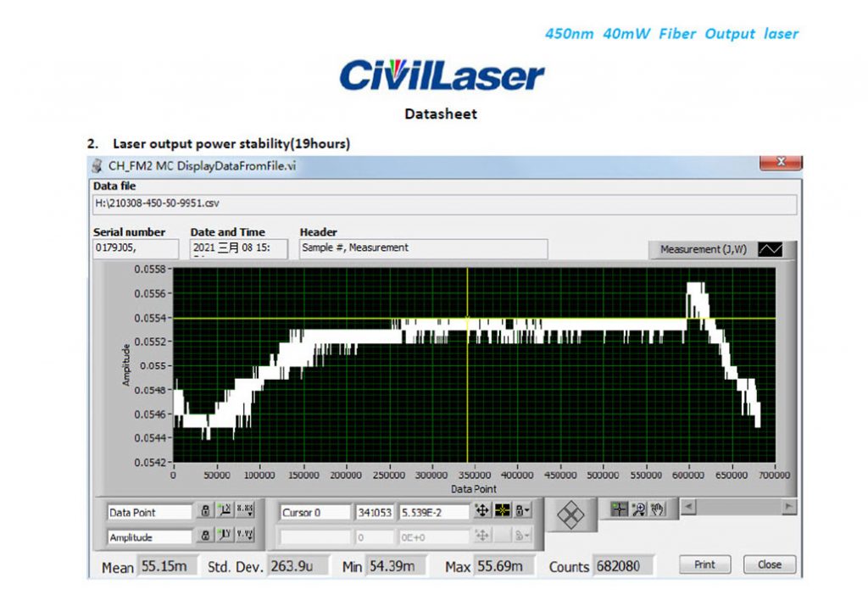
Task: Select the crosshair cursor movement tool
Action: (x=618, y=509)
